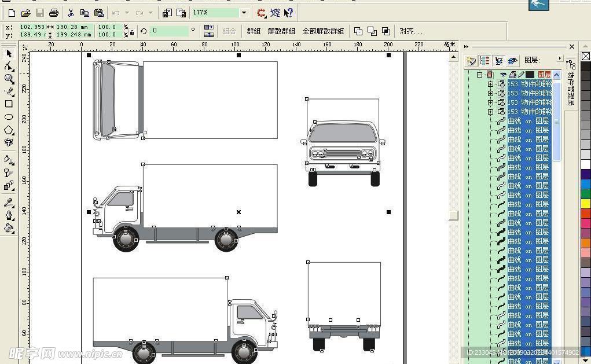Click the Intersect shaping icon

386,31
